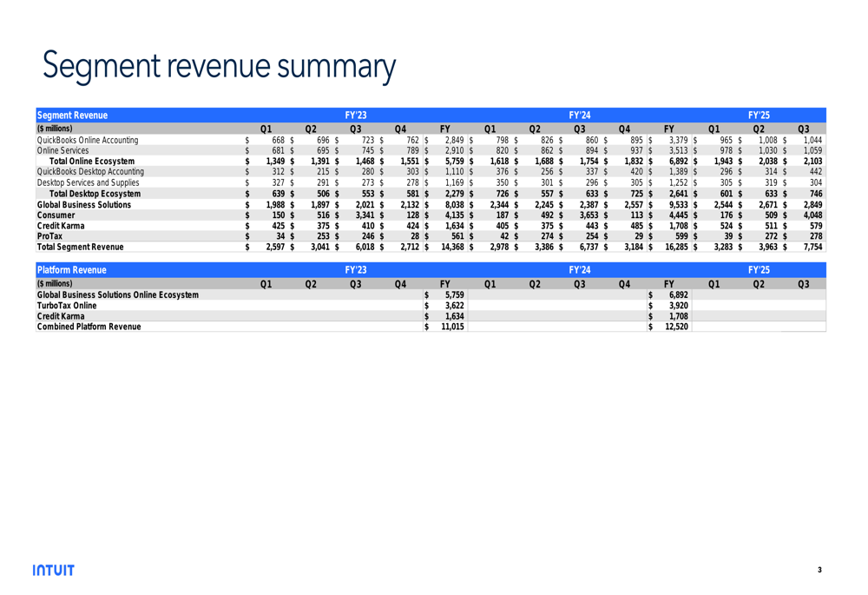Click the total segment revenue value 2,597
868x595 pixels.
275,247
